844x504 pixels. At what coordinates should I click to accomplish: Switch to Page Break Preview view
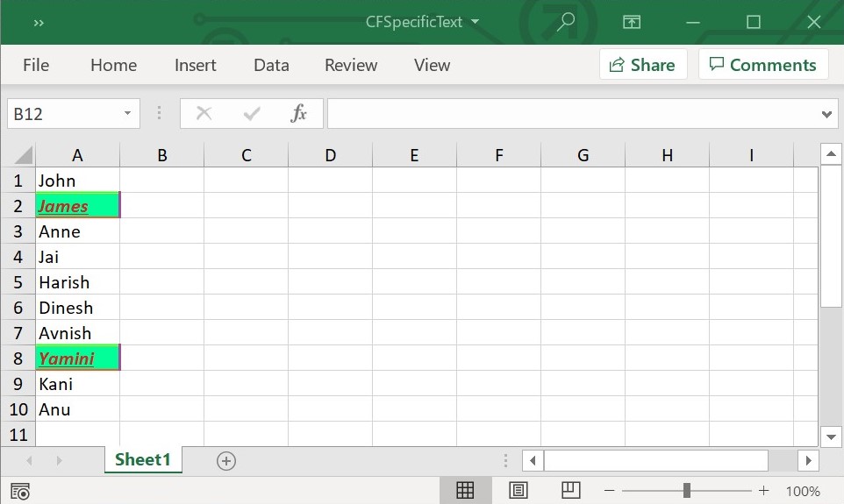570,491
